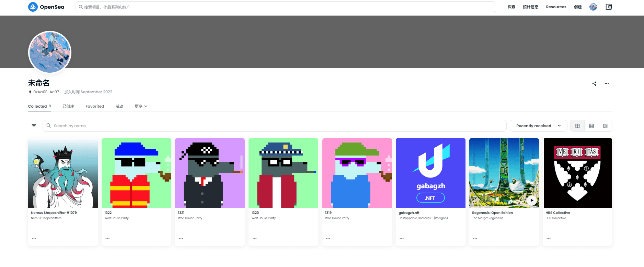Switch to the 已创建 tab
Viewport: 644px width, 267px height.
tap(68, 106)
